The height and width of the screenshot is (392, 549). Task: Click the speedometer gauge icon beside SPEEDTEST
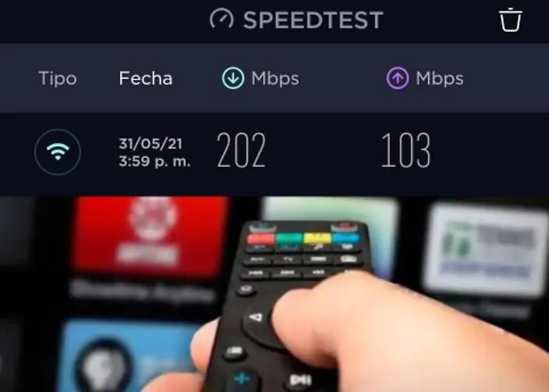click(221, 19)
